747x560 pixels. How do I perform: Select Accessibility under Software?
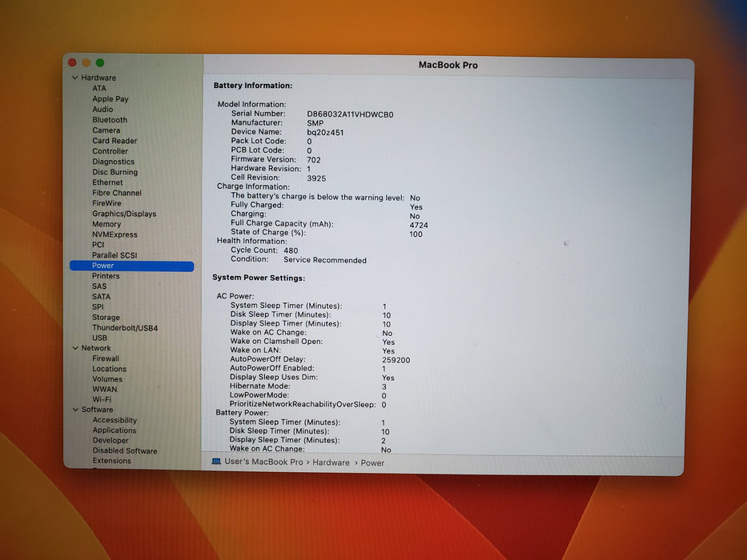(114, 420)
